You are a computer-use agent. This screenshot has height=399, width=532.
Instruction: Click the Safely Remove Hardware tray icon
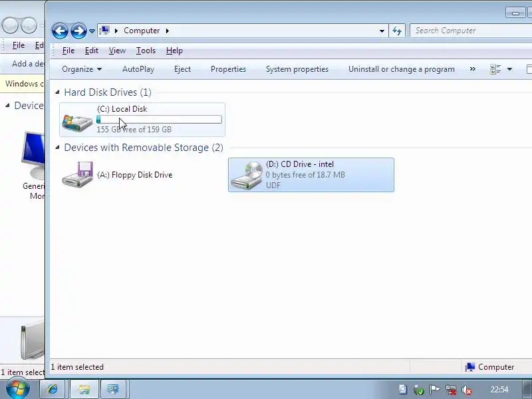(x=419, y=390)
